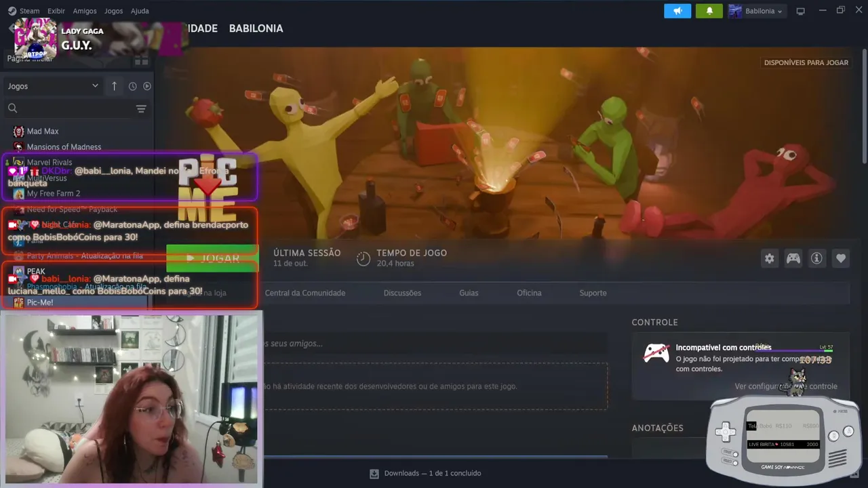This screenshot has height=488, width=868.
Task: Click the friends activity text field
Action: pos(434,344)
